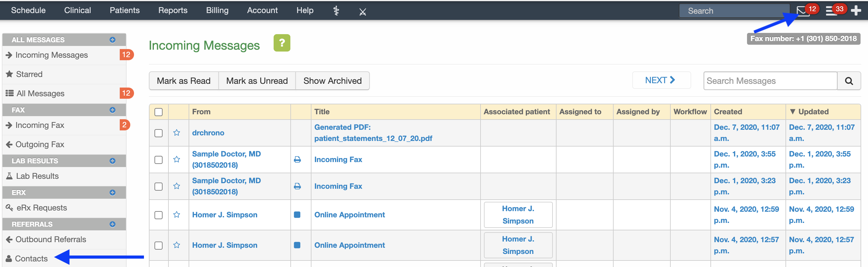Star the 12:57 p.m. Online Appointment message

(x=177, y=245)
